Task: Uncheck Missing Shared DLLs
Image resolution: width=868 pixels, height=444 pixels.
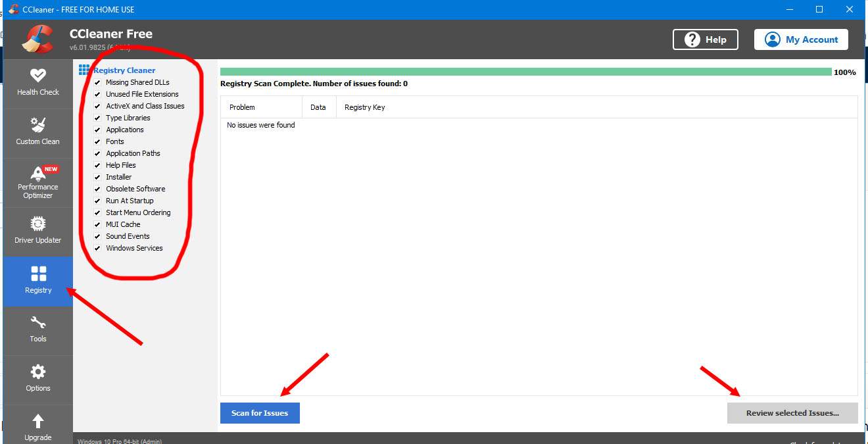Action: point(97,82)
